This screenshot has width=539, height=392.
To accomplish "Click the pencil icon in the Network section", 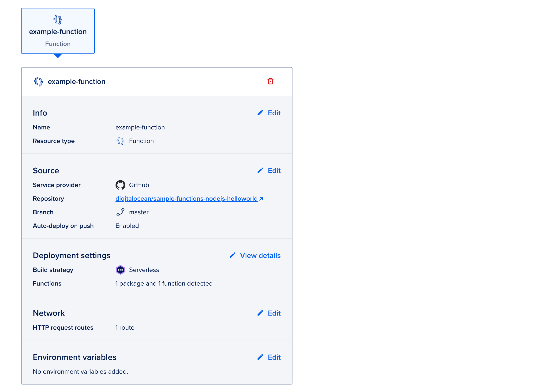I will click(260, 313).
